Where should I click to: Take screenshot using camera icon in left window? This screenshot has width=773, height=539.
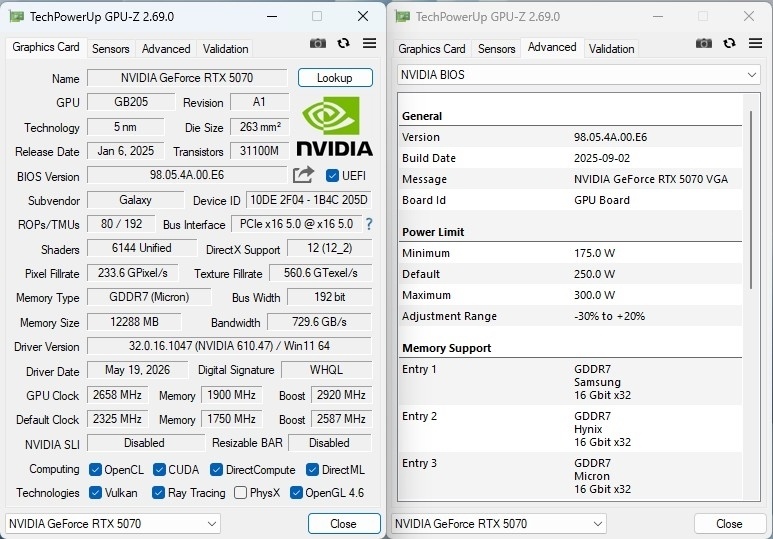point(318,43)
